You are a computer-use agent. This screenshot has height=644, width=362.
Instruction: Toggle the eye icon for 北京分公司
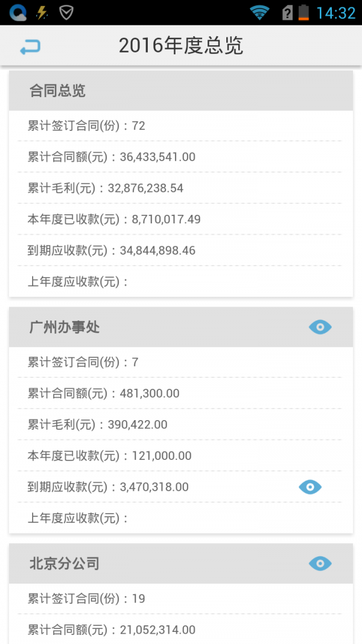point(320,563)
